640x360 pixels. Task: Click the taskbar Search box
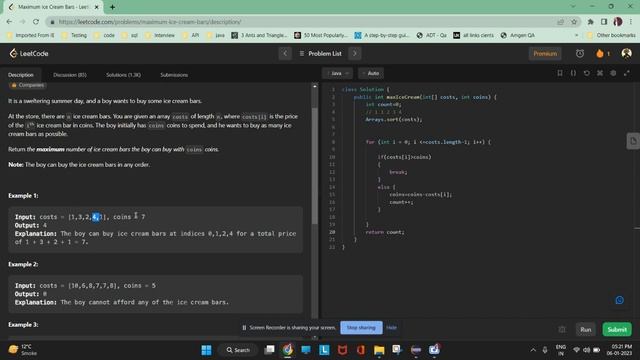click(238, 350)
